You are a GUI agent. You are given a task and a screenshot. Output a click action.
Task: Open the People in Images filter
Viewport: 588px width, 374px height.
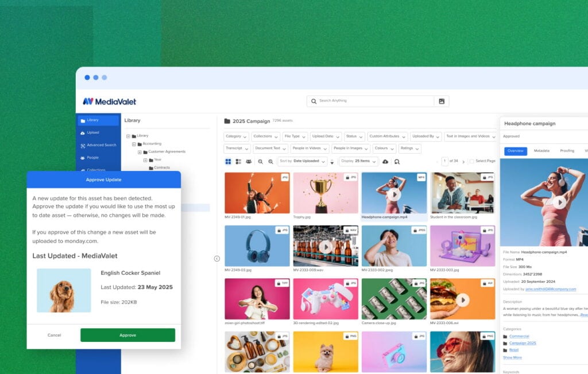pyautogui.click(x=351, y=149)
